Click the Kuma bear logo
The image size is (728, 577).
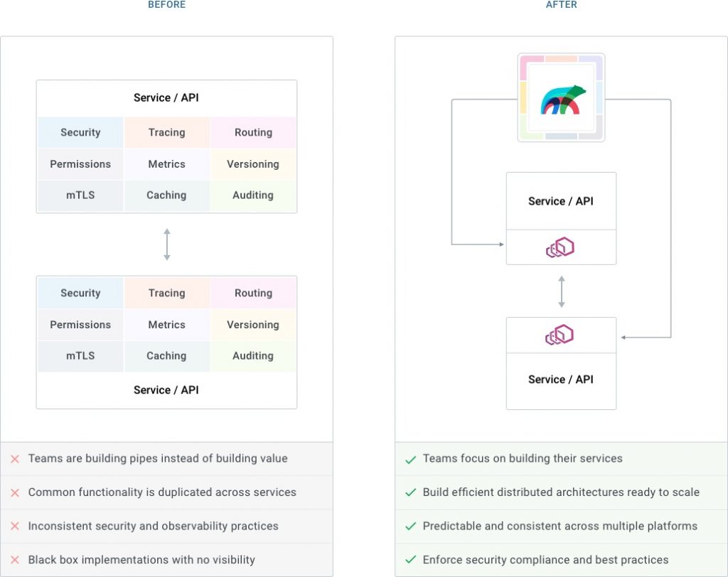562,99
